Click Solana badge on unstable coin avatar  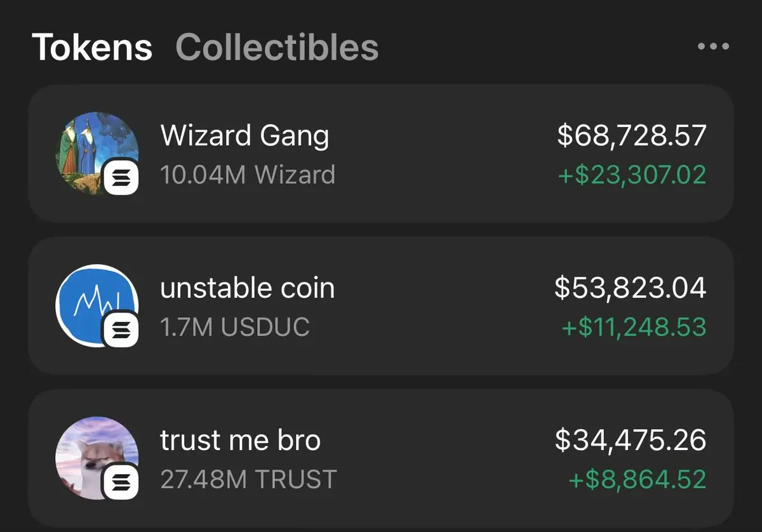[121, 329]
